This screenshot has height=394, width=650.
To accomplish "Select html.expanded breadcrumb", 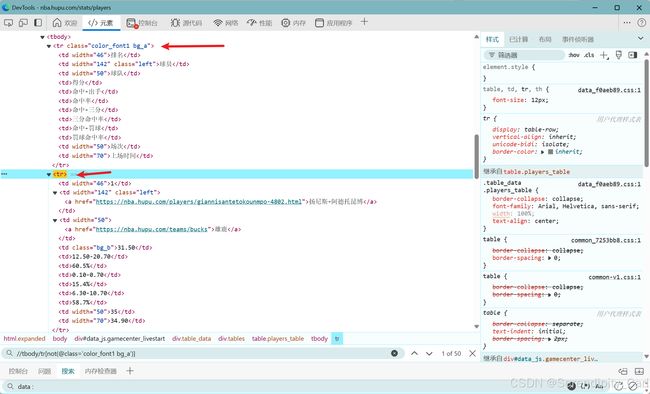I will (24, 339).
